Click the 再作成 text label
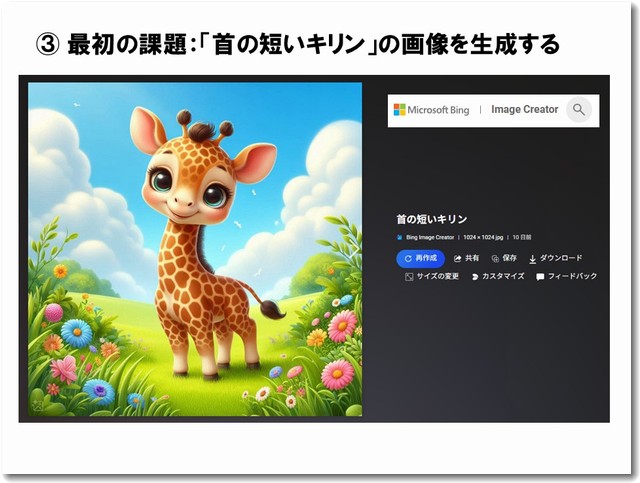Image resolution: width=640 pixels, height=483 pixels. (x=426, y=258)
